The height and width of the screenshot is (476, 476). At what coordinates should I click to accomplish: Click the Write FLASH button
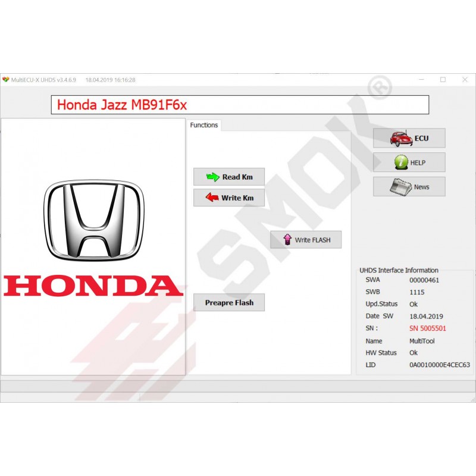306,240
